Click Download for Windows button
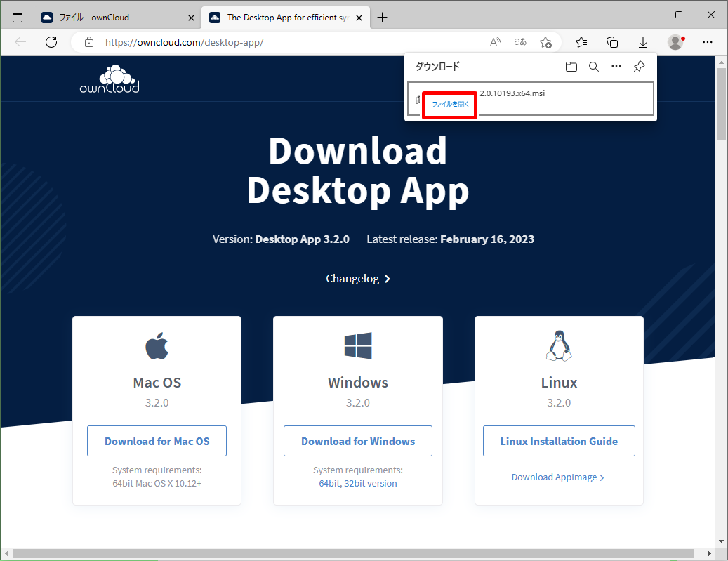728x561 pixels. (x=358, y=441)
